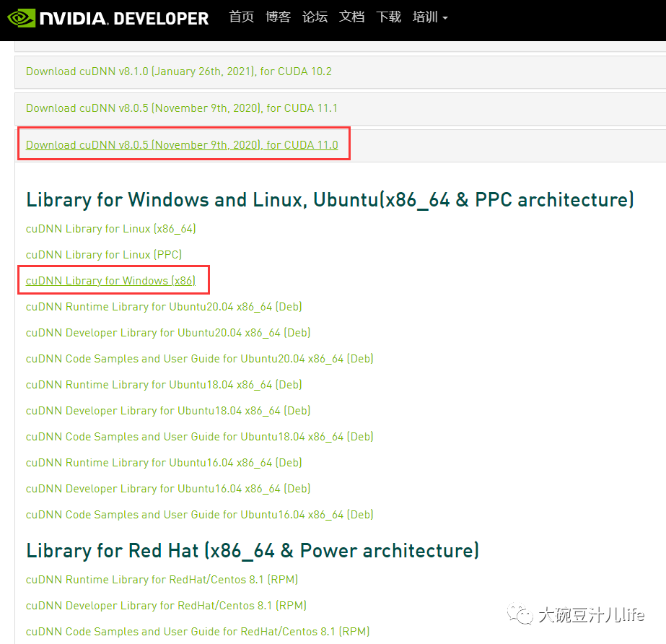The width and height of the screenshot is (666, 644).
Task: Download cuDNN Library for Linux (PPC)
Action: [104, 255]
